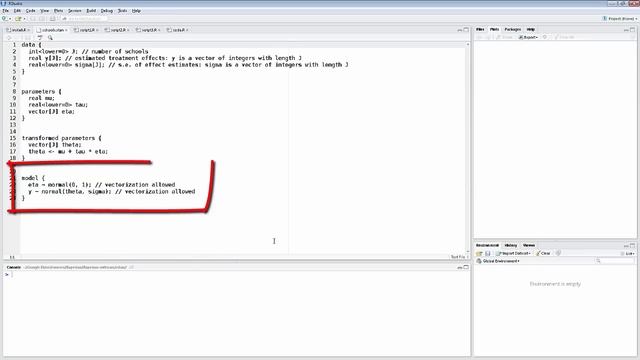Viewport: 640px width, 360px height.
Task: Minimize the Environment pane
Action: [626, 245]
